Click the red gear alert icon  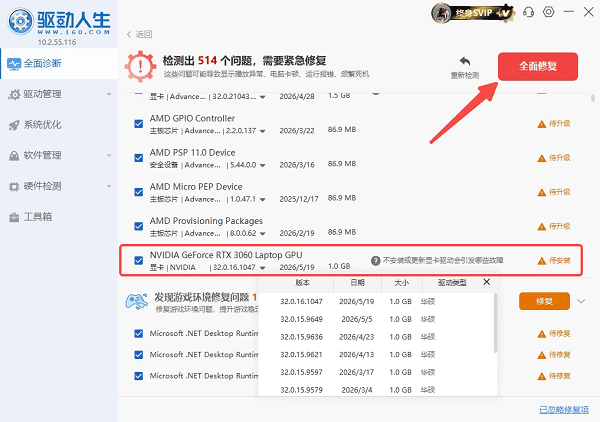pos(140,66)
